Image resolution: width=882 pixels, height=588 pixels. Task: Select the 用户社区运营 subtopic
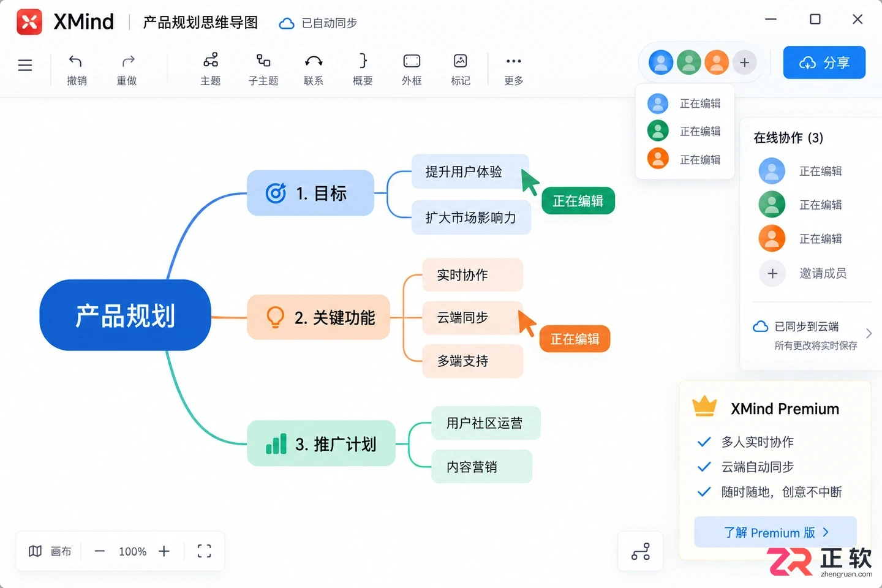[486, 423]
